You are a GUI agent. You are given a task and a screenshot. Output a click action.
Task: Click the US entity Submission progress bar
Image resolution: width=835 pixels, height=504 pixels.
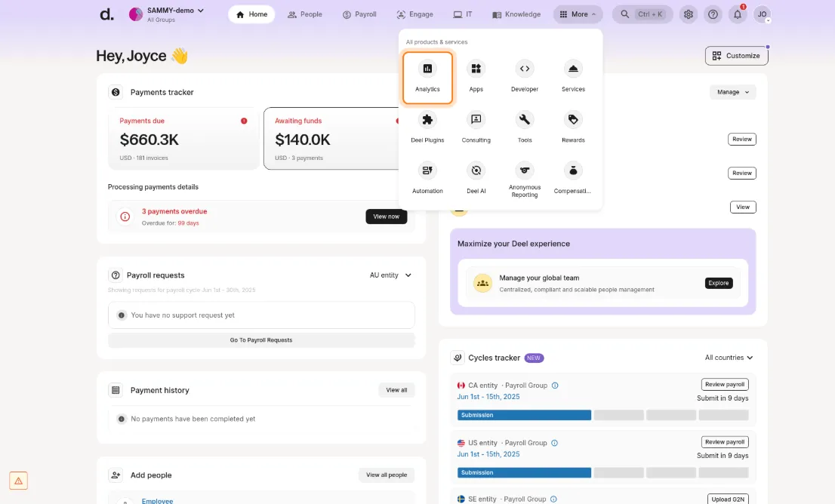coord(524,472)
